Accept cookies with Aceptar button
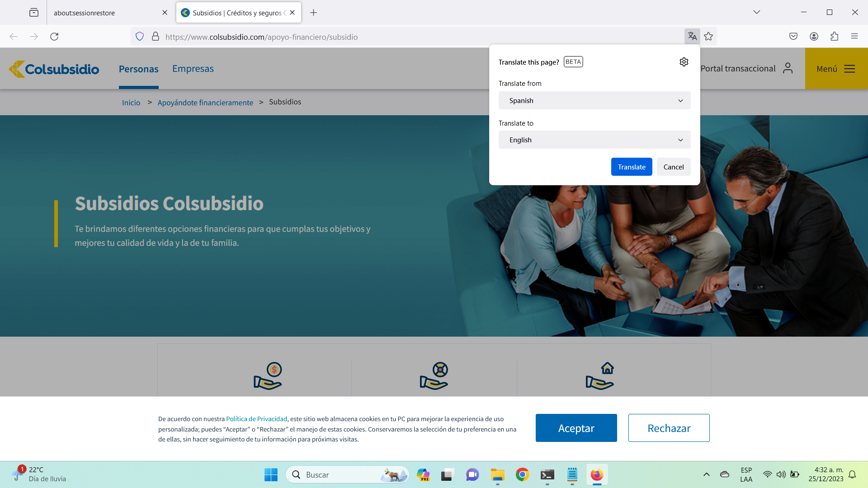The width and height of the screenshot is (868, 488). click(x=576, y=428)
